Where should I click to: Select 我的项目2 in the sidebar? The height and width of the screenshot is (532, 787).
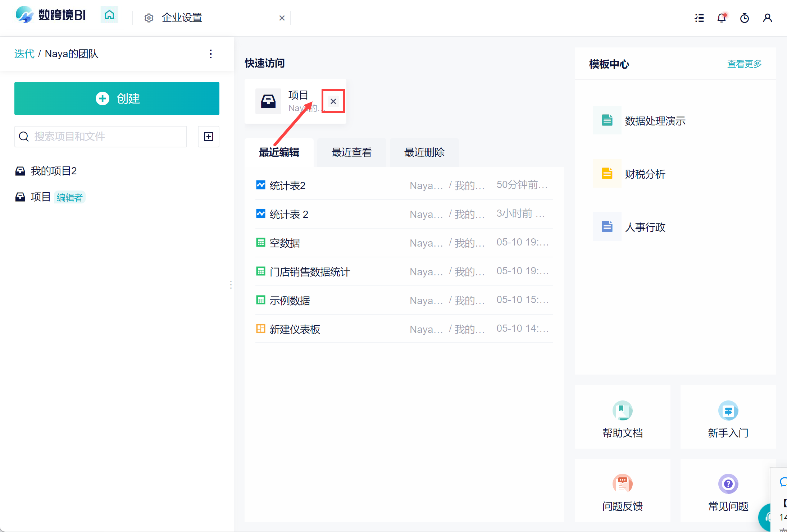coord(54,171)
